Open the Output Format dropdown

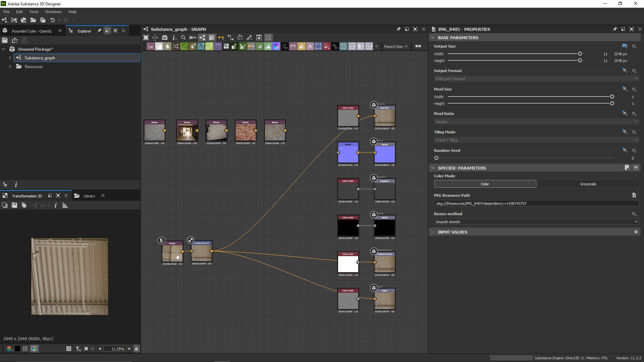[536, 78]
